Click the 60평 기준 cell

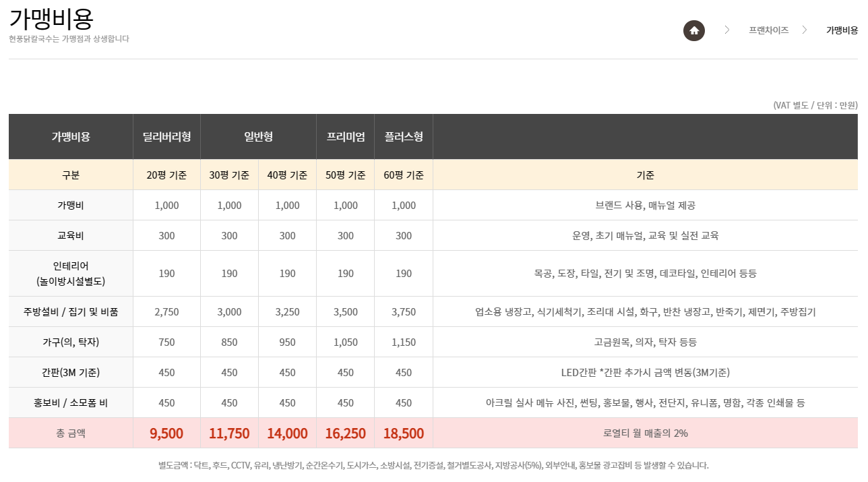point(404,175)
